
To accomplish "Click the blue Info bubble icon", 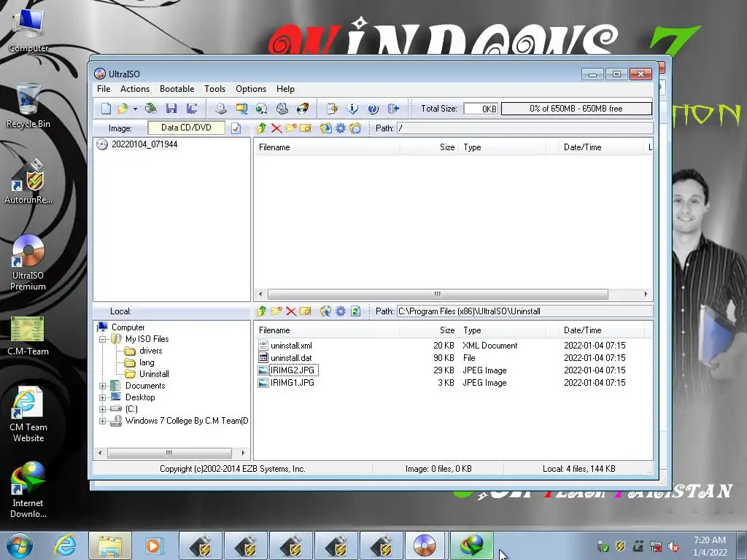I will click(x=352, y=109).
